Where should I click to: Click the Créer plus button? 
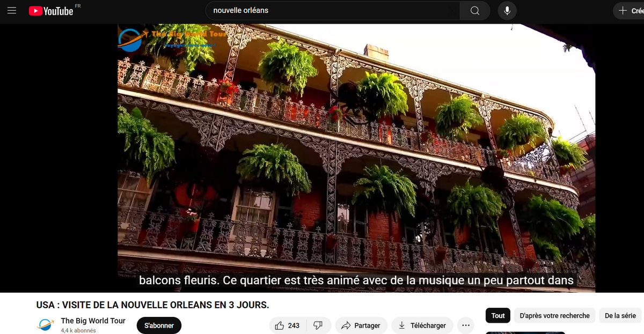[x=629, y=11]
